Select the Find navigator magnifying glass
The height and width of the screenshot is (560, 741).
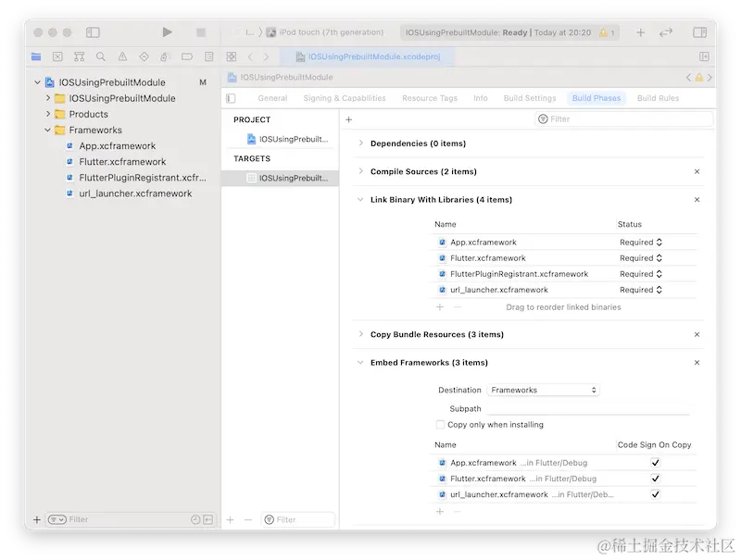point(99,56)
